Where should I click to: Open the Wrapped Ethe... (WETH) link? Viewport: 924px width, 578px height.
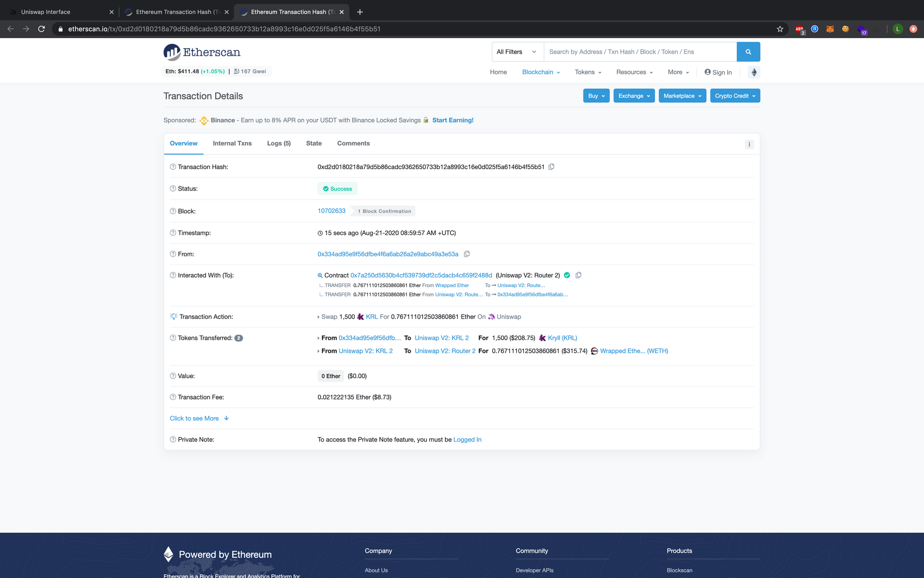[634, 351]
